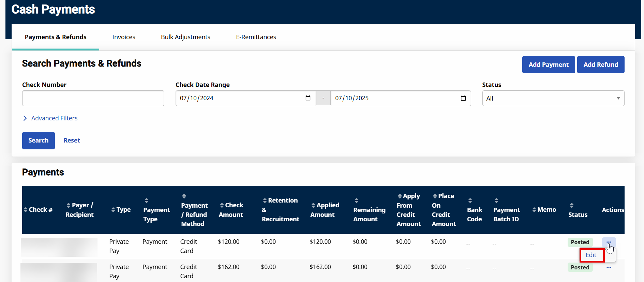Click the Add Payment button

click(548, 65)
